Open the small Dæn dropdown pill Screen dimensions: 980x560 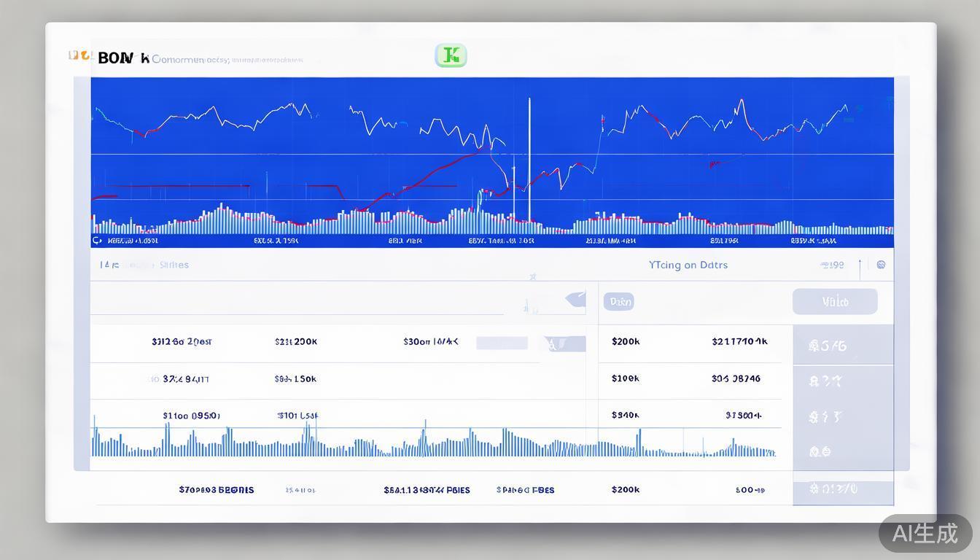click(x=618, y=301)
